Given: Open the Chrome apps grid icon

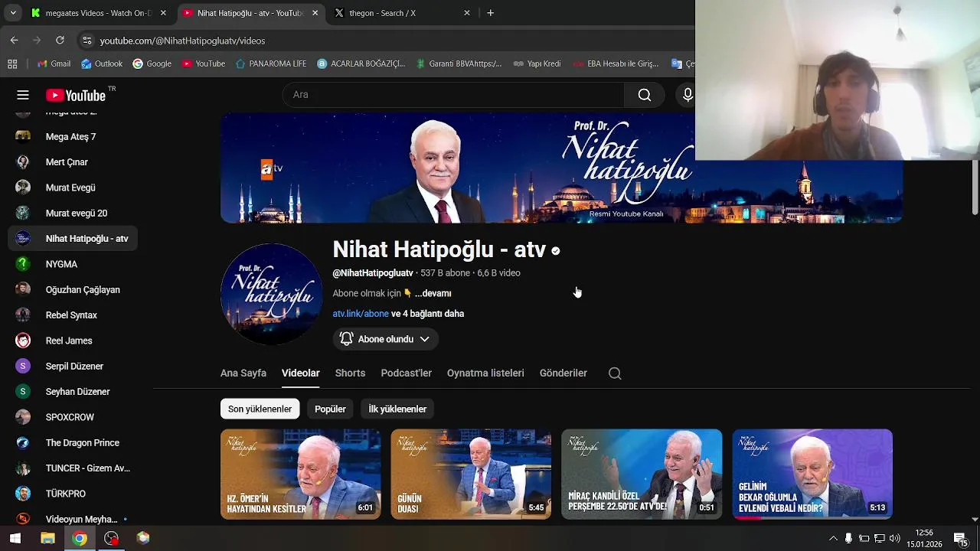Looking at the screenshot, I should pos(12,64).
